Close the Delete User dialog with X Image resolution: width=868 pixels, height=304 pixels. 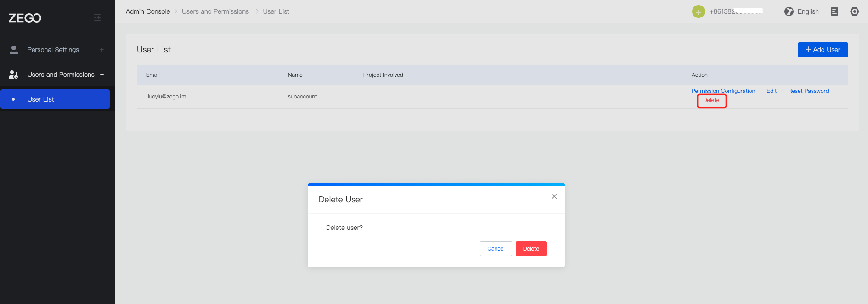554,196
